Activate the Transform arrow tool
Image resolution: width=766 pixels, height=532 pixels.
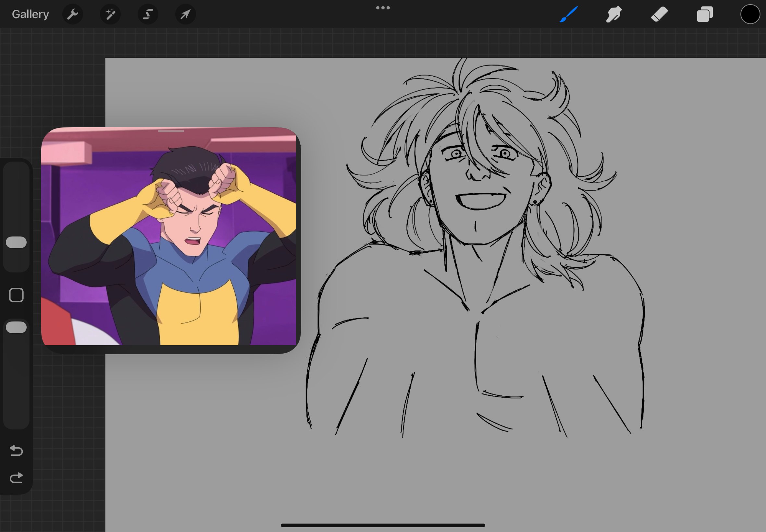click(x=185, y=14)
